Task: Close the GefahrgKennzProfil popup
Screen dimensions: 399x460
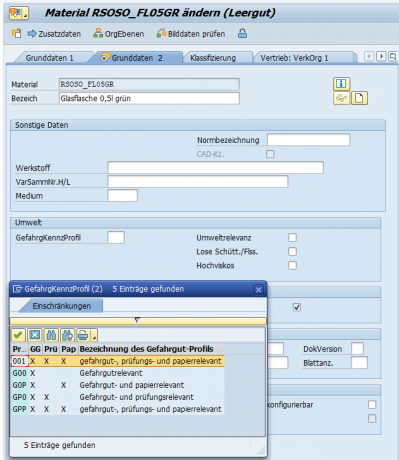Action: 258,290
